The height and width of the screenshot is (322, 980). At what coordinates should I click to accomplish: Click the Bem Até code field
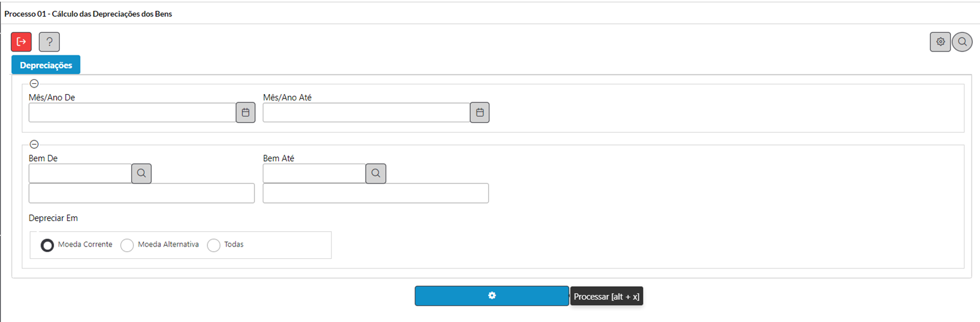click(314, 173)
